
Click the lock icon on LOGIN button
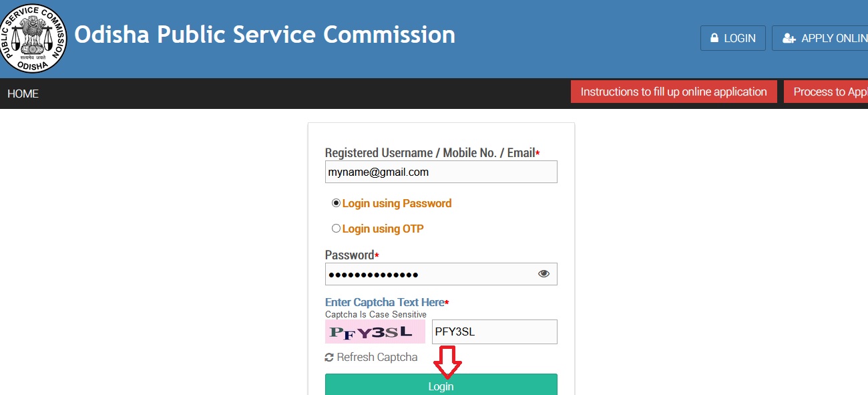click(714, 39)
